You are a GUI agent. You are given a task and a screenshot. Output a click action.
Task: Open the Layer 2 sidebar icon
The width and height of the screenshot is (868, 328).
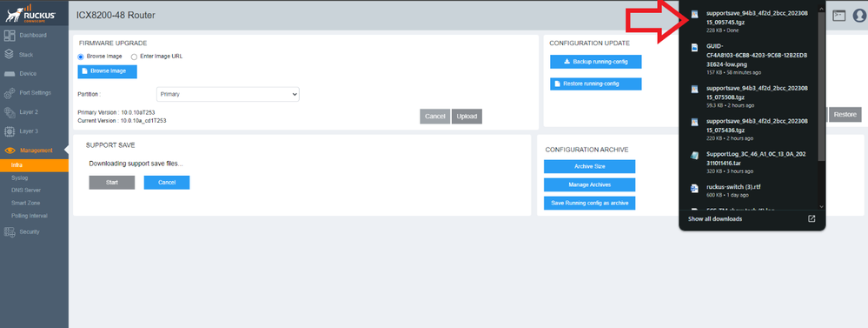coord(10,112)
